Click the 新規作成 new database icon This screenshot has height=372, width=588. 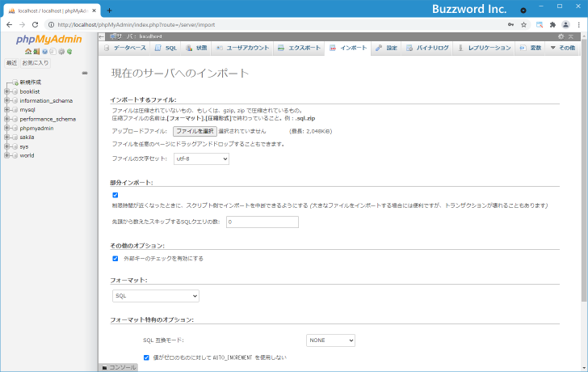15,82
